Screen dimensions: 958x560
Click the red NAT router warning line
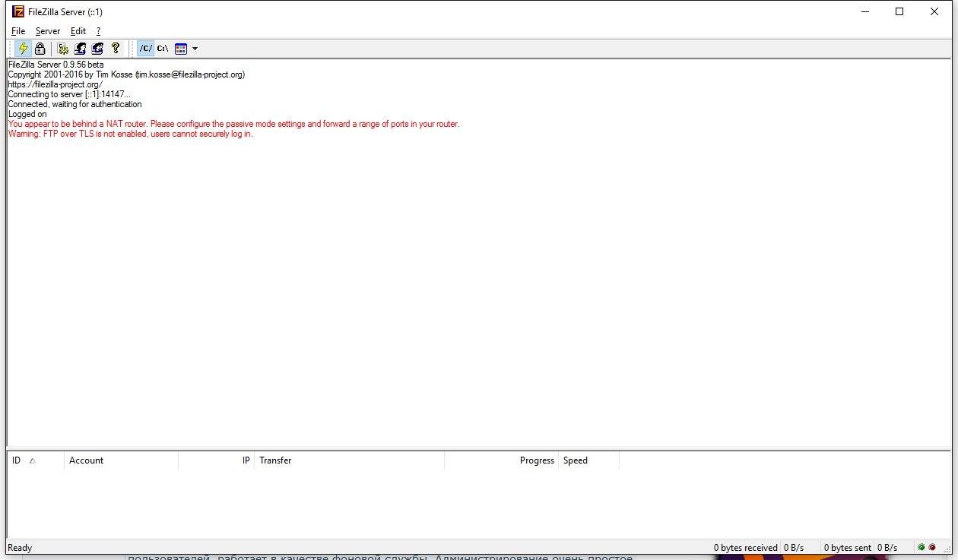click(233, 124)
